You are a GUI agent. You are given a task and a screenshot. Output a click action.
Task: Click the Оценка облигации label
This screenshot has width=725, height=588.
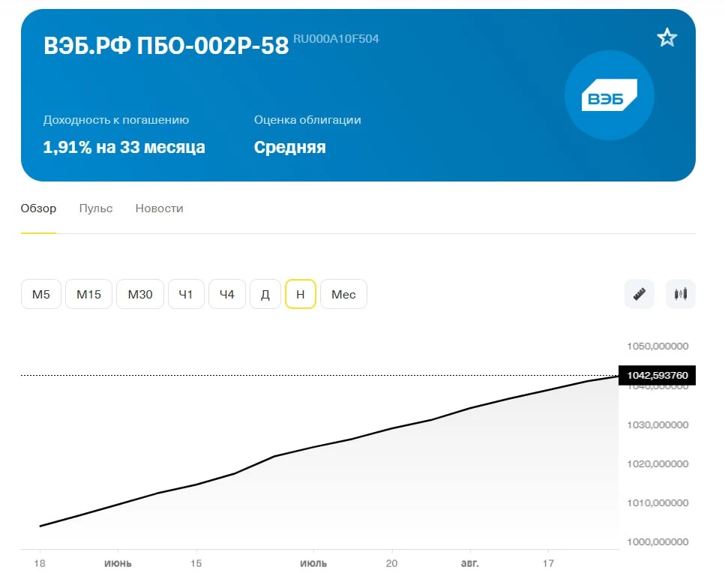pos(307,120)
